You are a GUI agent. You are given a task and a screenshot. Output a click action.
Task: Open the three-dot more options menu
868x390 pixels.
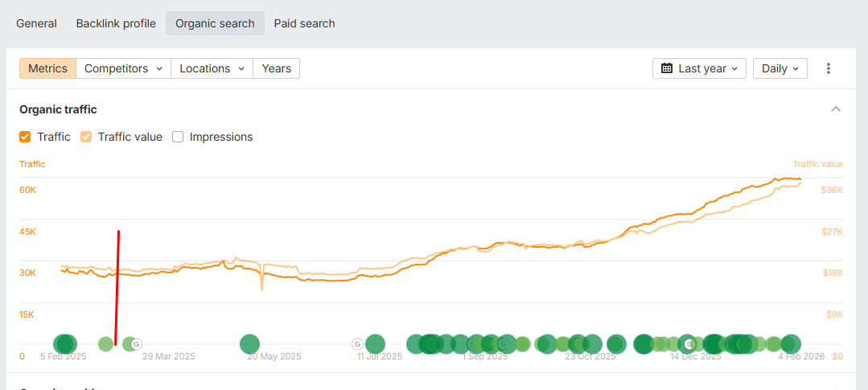point(829,68)
